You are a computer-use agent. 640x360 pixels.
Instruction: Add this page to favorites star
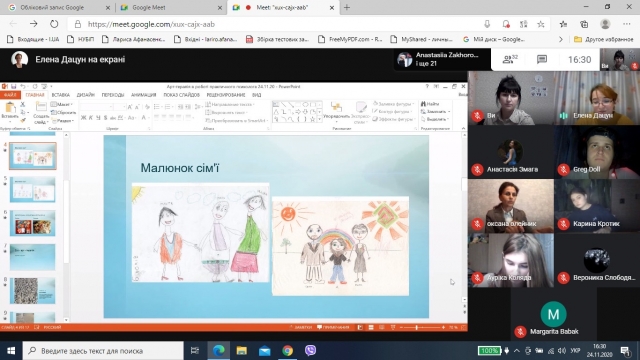[x=541, y=24]
